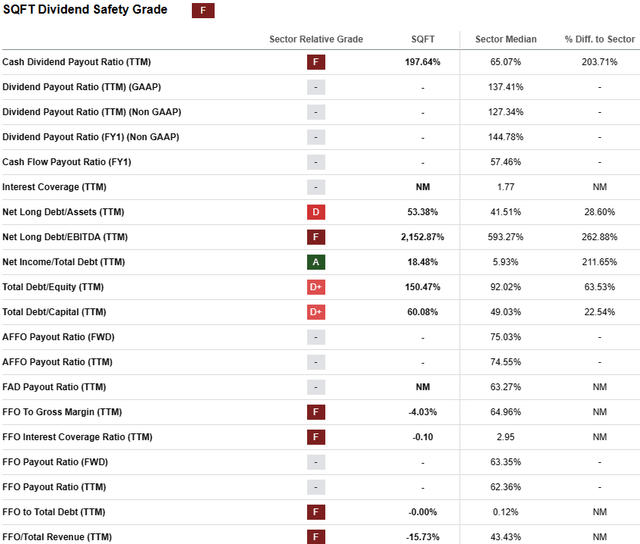The width and height of the screenshot is (640, 544).
Task: Click the SQFT value -15.73%
Action: tap(422, 537)
